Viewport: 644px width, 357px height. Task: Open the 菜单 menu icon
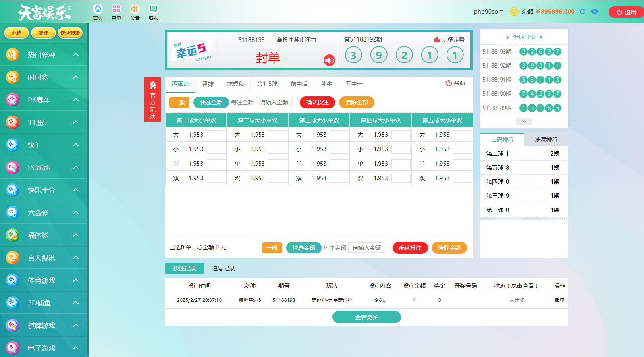pos(116,9)
